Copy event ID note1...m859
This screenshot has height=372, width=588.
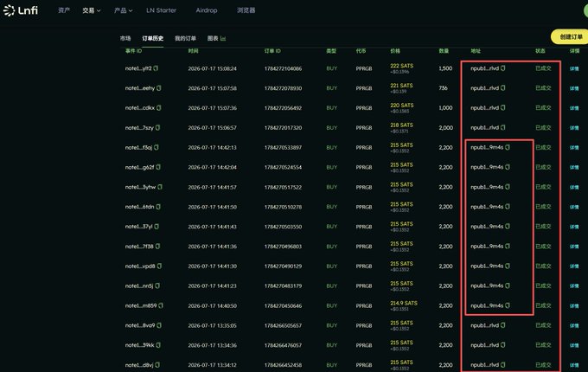tap(161, 305)
